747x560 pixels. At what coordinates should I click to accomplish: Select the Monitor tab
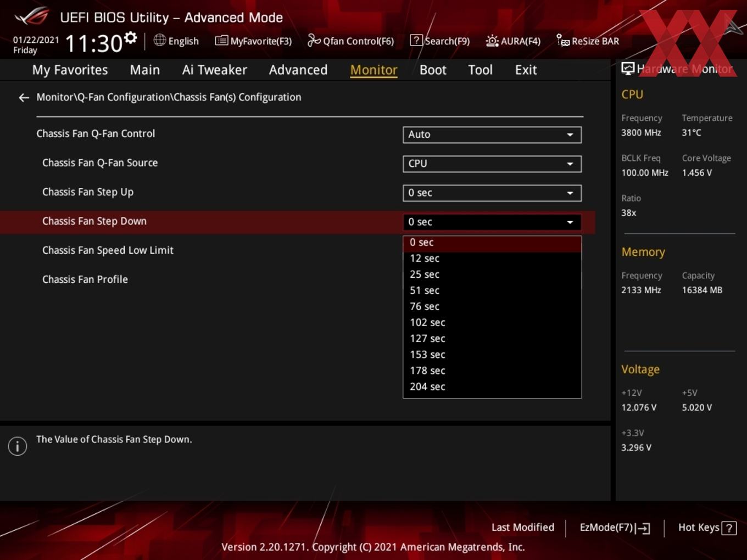coord(374,70)
